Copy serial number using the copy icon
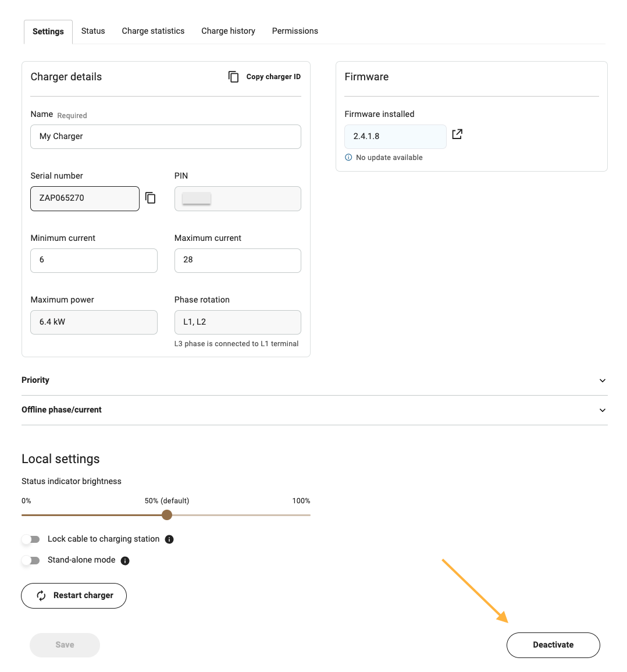The height and width of the screenshot is (672, 627). click(x=151, y=198)
